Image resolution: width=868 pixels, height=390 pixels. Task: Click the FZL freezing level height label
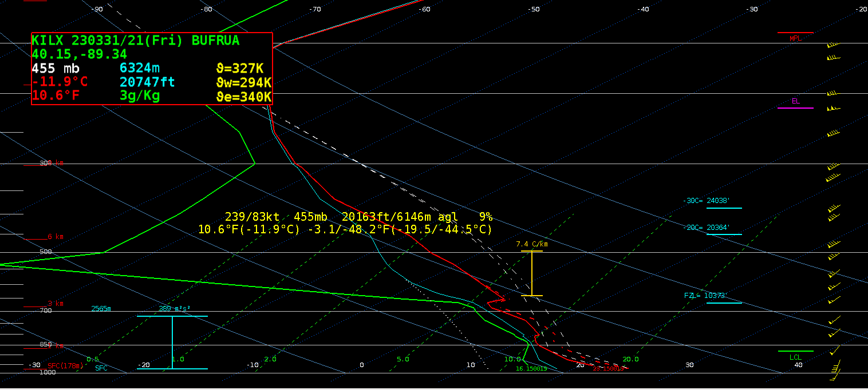click(x=707, y=296)
